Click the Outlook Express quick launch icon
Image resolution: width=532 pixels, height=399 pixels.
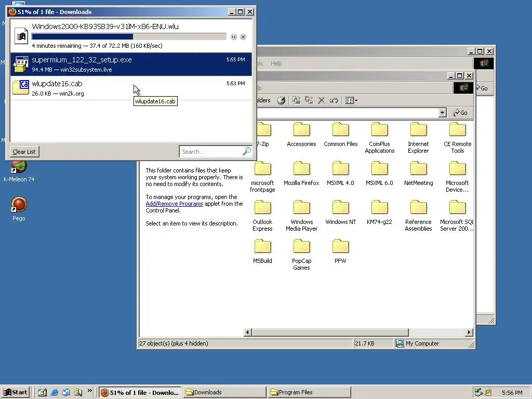66,392
